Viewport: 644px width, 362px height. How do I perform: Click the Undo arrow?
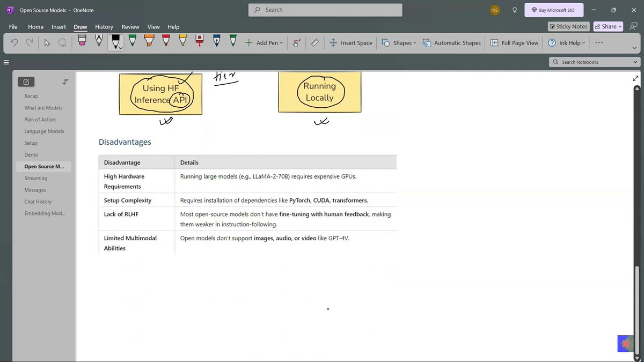pos(13,43)
